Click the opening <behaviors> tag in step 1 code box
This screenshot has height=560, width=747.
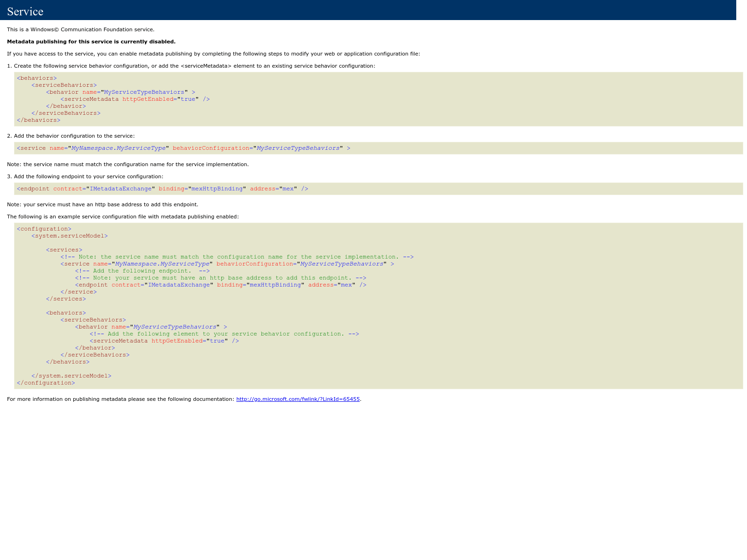click(x=37, y=78)
